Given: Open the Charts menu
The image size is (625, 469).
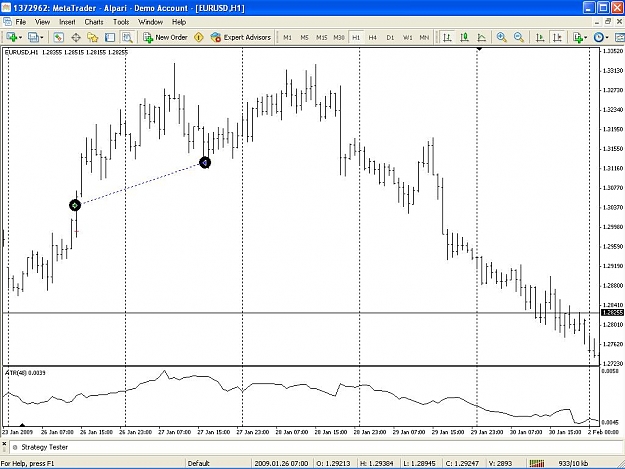Looking at the screenshot, I should point(94,22).
